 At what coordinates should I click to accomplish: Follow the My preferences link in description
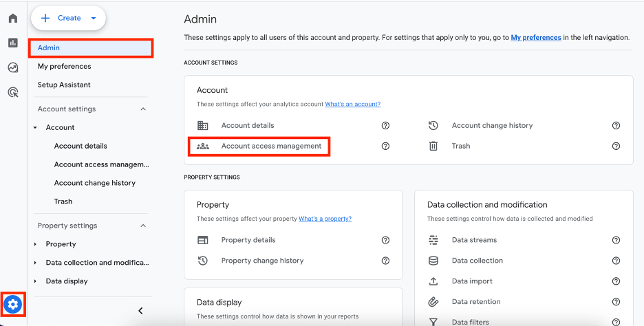(x=536, y=37)
